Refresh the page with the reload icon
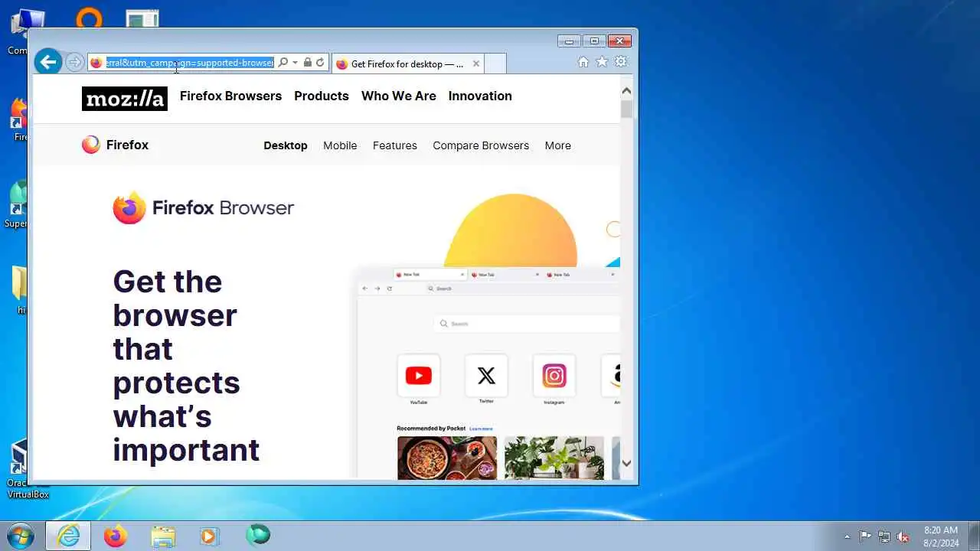980x551 pixels. (320, 63)
